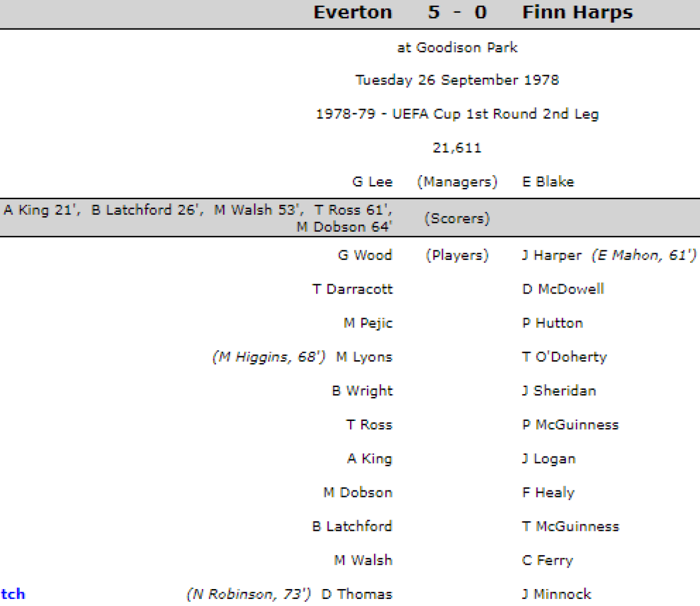Click the UEFA Cup 1st Round 2nd Leg text
Screen dimensions: 700x606
click(457, 114)
